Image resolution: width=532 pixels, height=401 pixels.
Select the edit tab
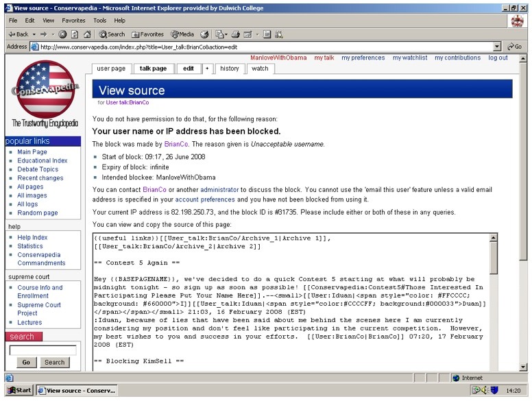pyautogui.click(x=189, y=69)
